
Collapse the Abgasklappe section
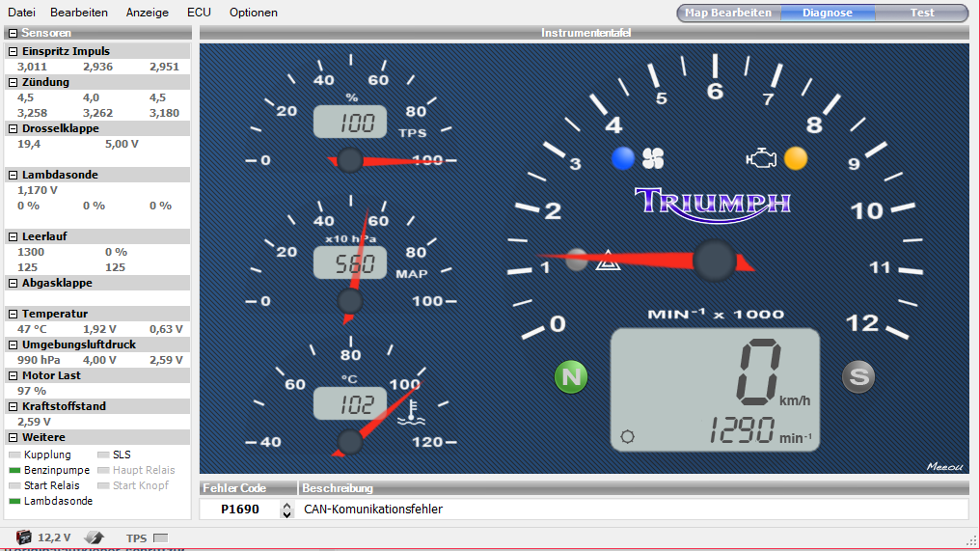14,284
